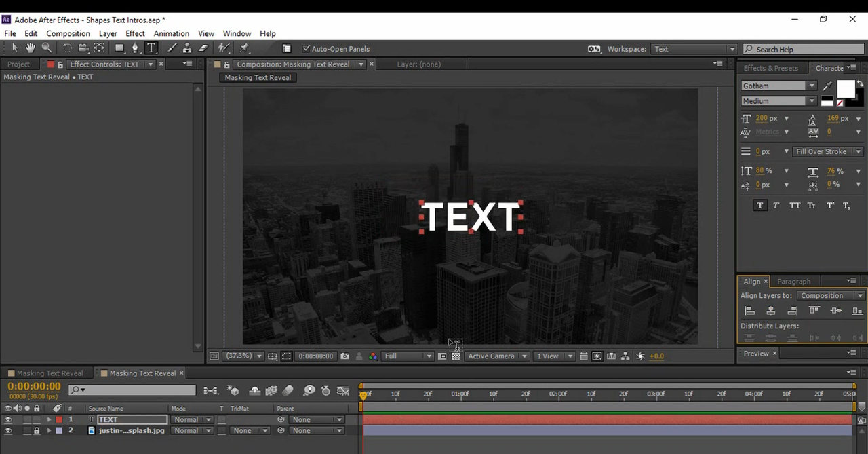The width and height of the screenshot is (868, 454).
Task: Select the Roto Brush tool
Action: click(x=223, y=48)
